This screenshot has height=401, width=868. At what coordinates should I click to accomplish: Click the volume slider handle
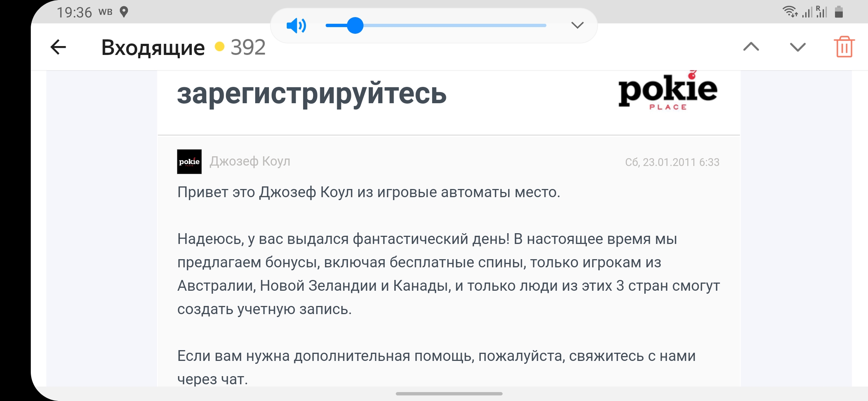[x=355, y=25]
